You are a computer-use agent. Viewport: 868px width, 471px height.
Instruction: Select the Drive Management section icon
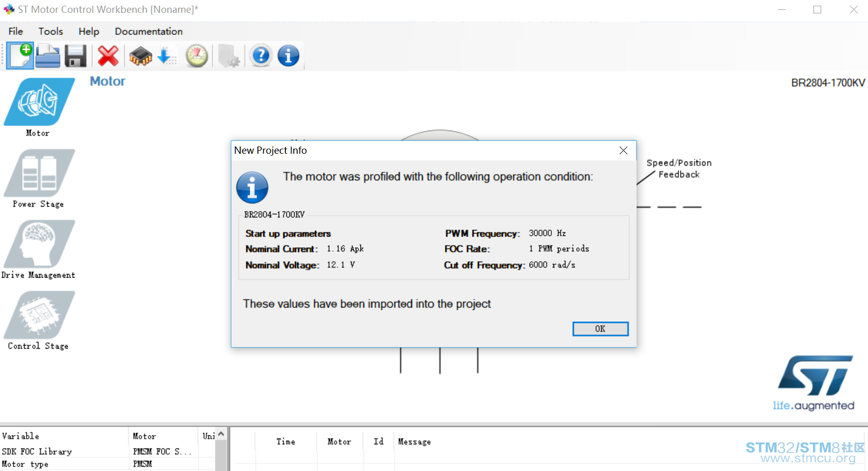tap(39, 244)
